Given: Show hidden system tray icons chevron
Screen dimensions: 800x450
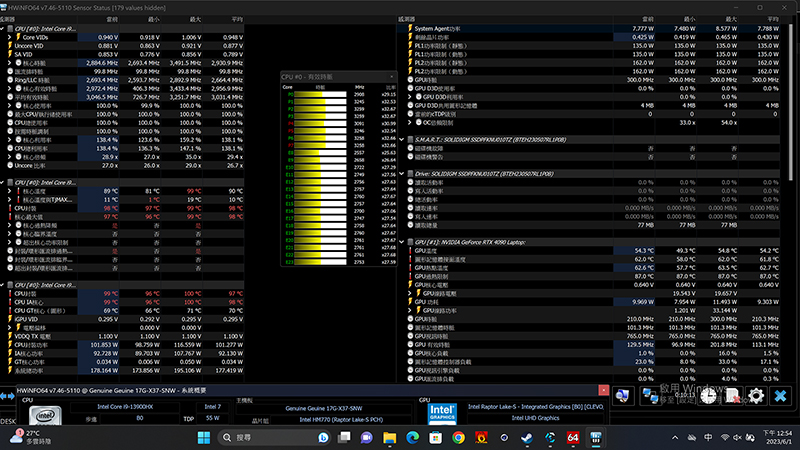Looking at the screenshot, I should pyautogui.click(x=675, y=438).
